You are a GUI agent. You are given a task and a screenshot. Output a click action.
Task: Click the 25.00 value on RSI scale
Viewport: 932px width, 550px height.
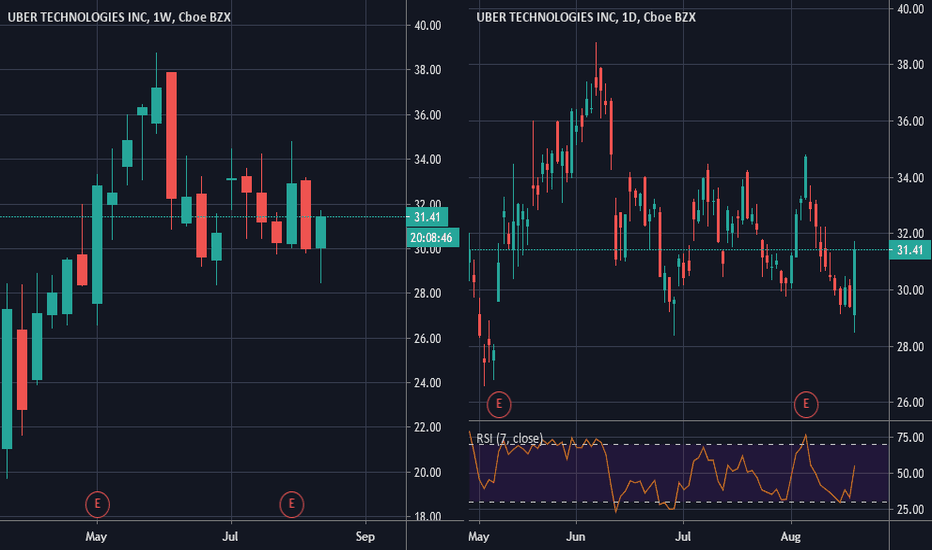coord(910,510)
